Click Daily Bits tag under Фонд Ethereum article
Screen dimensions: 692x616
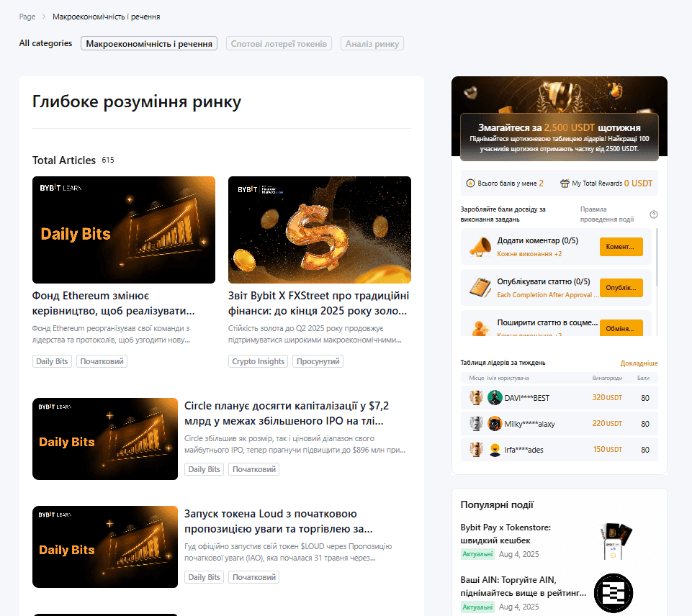[52, 361]
